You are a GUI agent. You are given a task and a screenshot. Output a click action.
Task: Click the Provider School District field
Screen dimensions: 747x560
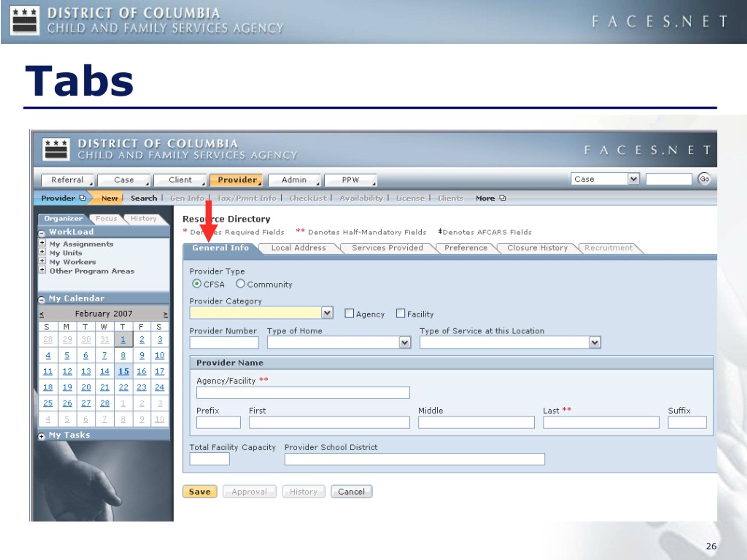[x=415, y=459]
